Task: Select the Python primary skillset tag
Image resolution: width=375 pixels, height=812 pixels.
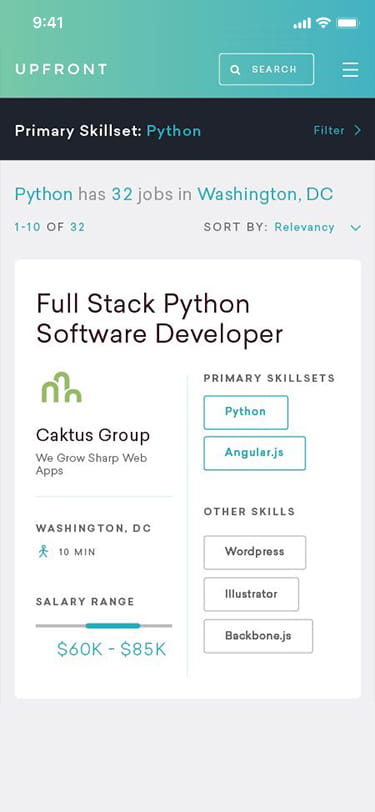Action: coord(246,412)
